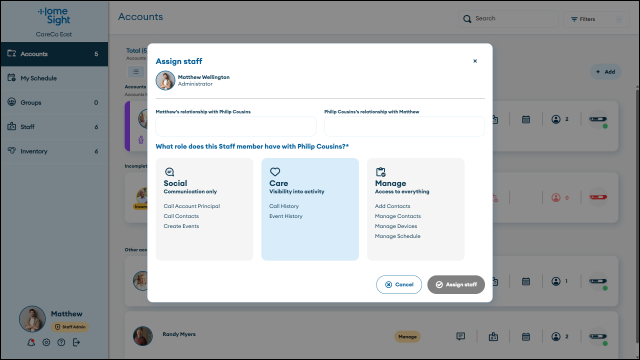
Task: Click Randy Myers avatar
Action: tap(143, 336)
